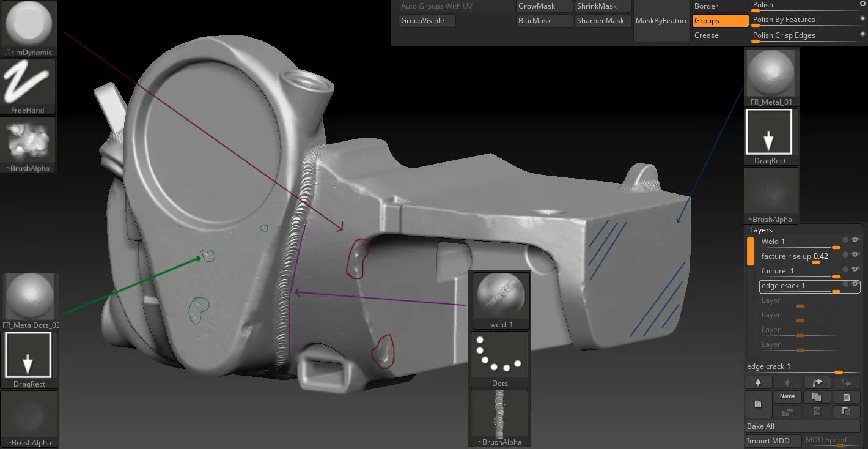This screenshot has width=868, height=449.
Task: Open the weld BrushAlpha thumbnail under Dots
Action: pos(501,418)
